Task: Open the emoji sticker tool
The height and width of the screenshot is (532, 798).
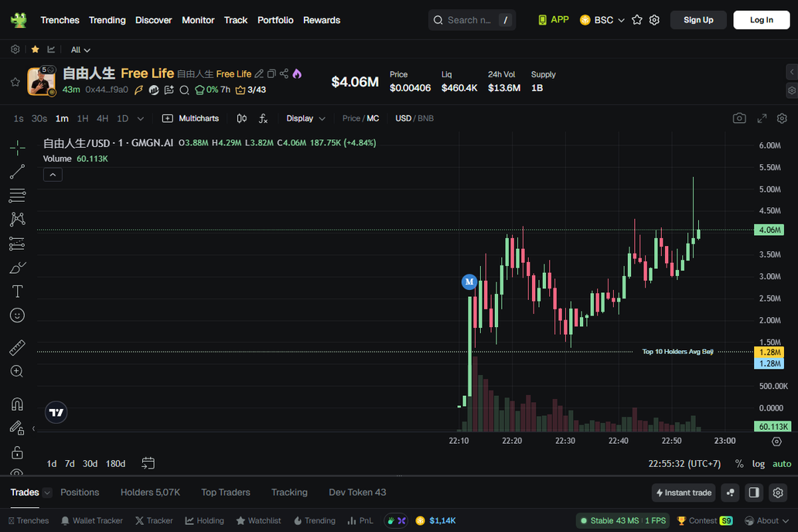Action: pyautogui.click(x=17, y=315)
